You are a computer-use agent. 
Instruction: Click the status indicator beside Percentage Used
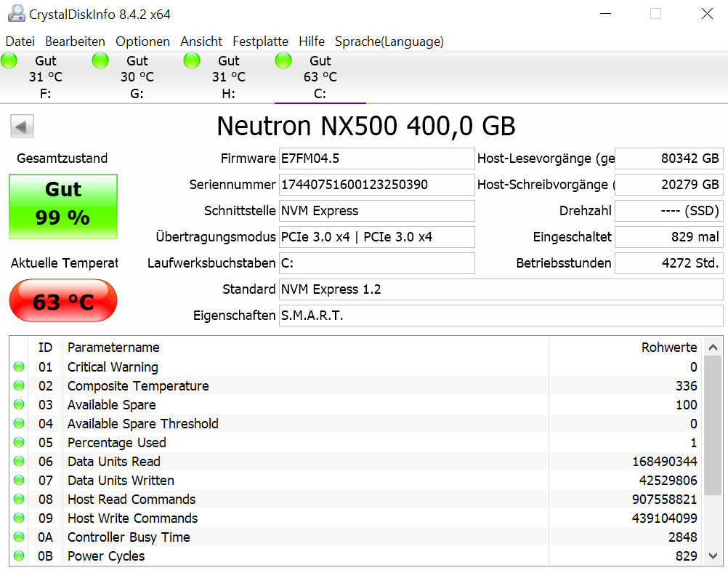[18, 442]
